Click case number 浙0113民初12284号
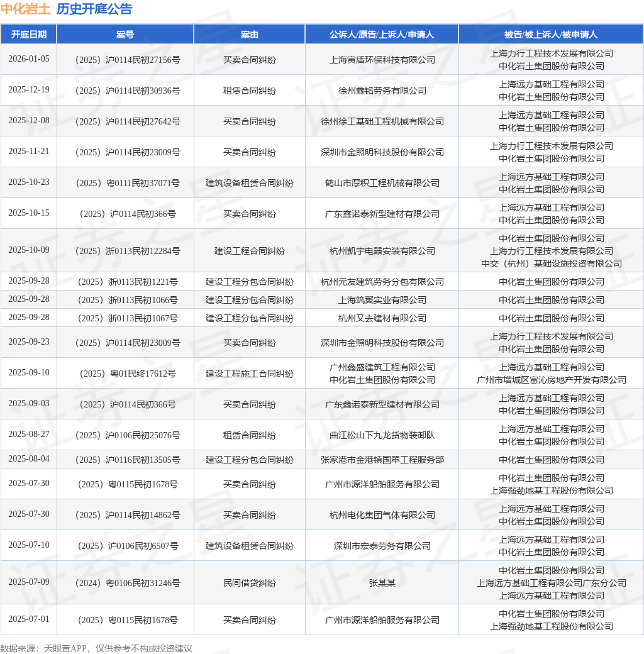This screenshot has width=644, height=654. coord(128,252)
